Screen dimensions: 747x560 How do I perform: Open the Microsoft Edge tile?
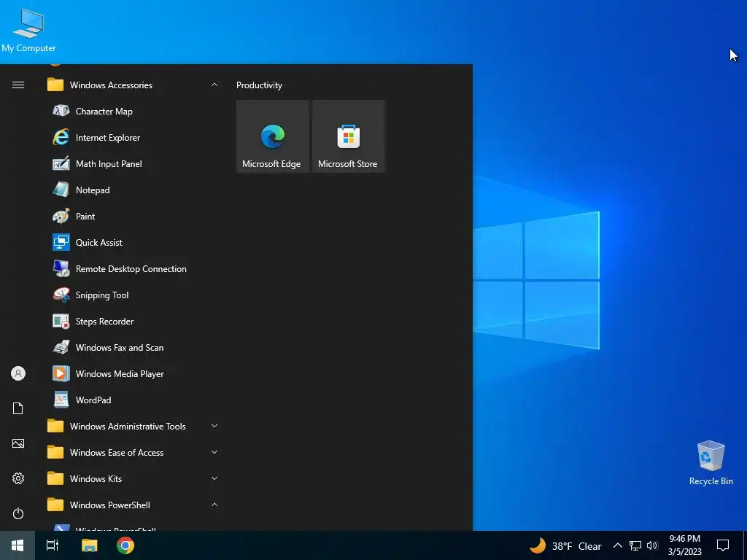pyautogui.click(x=273, y=136)
